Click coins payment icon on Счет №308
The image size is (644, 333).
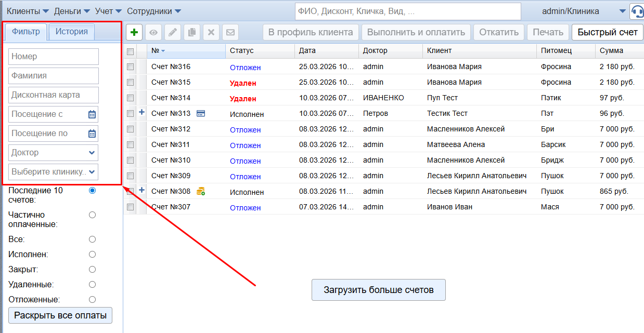[200, 192]
